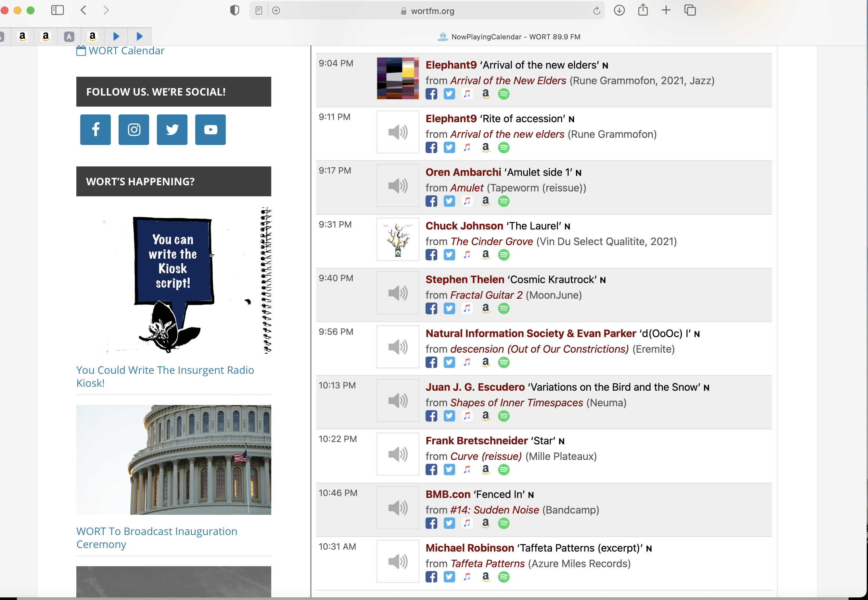Go back to previous page in Safari
Screen dimensions: 868x600
pyautogui.click(x=83, y=10)
